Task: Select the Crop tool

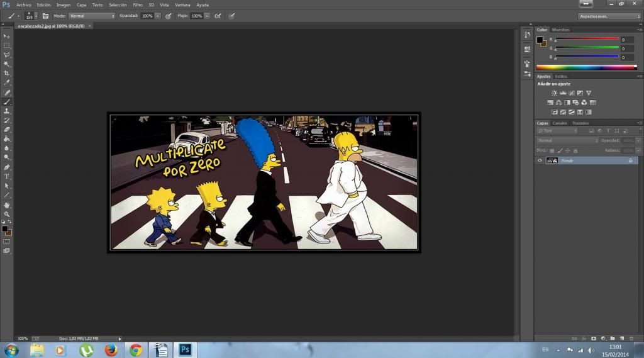Action: (7, 74)
